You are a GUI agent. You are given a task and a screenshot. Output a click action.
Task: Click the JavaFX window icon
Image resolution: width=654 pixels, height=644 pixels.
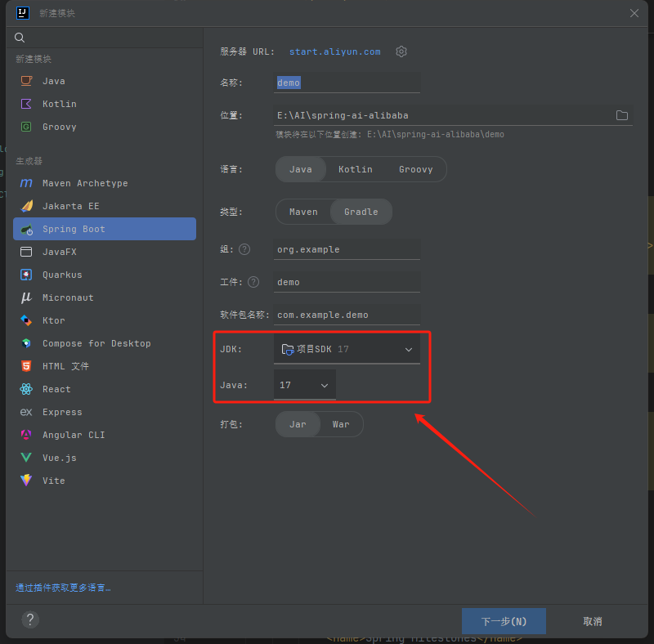pyautogui.click(x=26, y=252)
